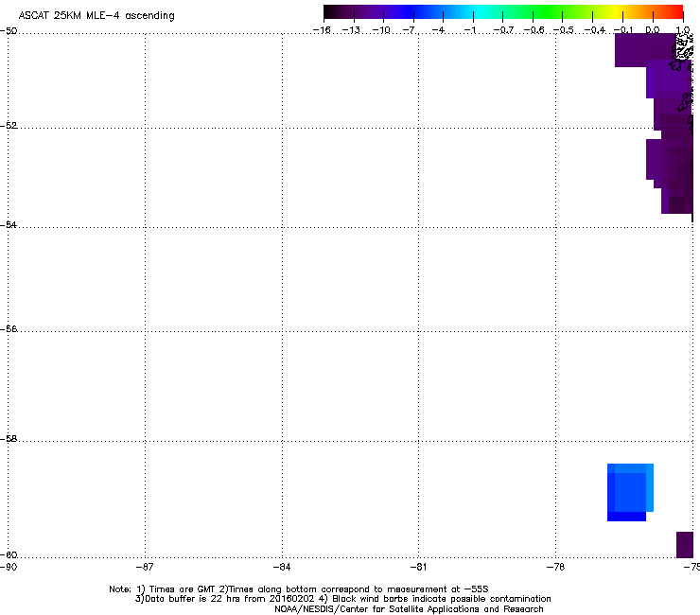Click the -54 latitude axis label

coord(9,224)
